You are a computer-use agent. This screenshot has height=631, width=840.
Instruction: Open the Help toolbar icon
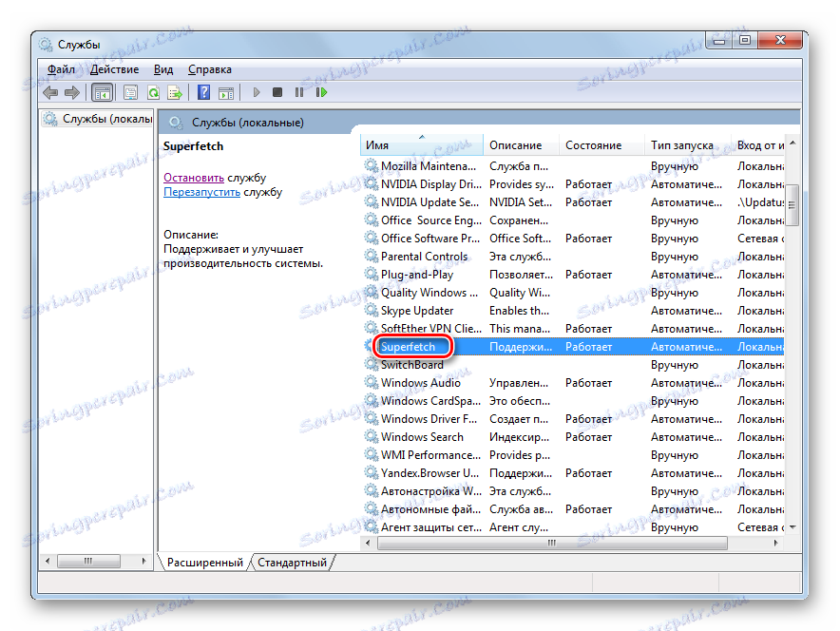pos(203,92)
